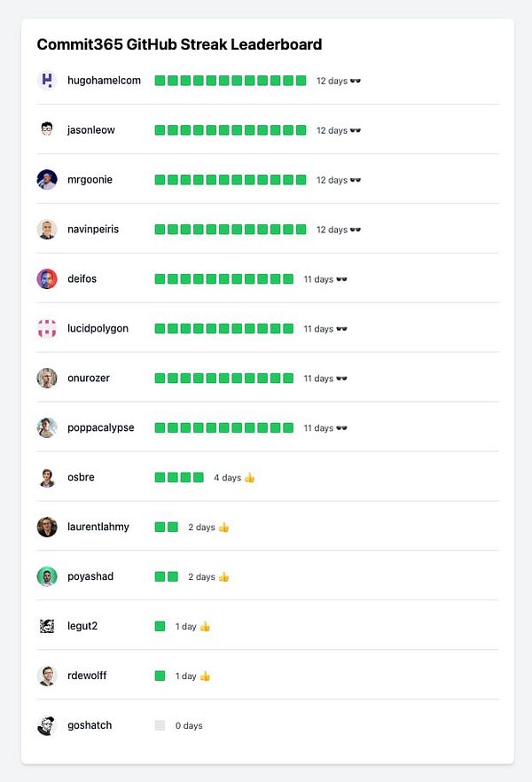The image size is (532, 782).
Task: Click deifos's colorful avatar
Action: point(47,278)
